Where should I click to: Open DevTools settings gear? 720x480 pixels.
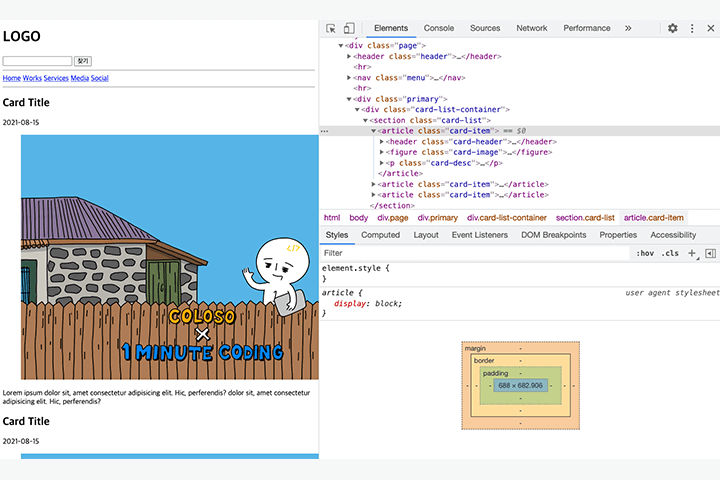673,28
